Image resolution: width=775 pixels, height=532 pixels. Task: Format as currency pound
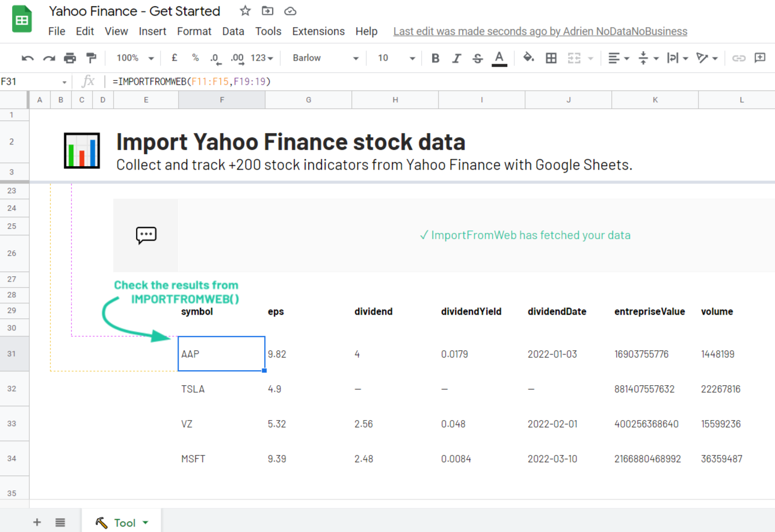coord(174,58)
